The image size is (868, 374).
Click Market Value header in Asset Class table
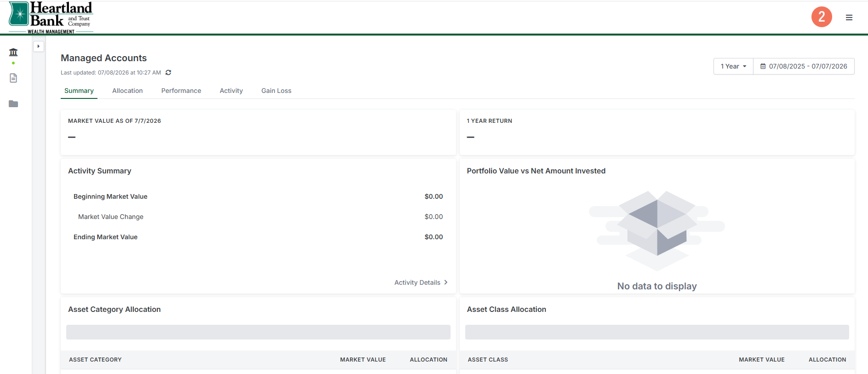coord(762,360)
